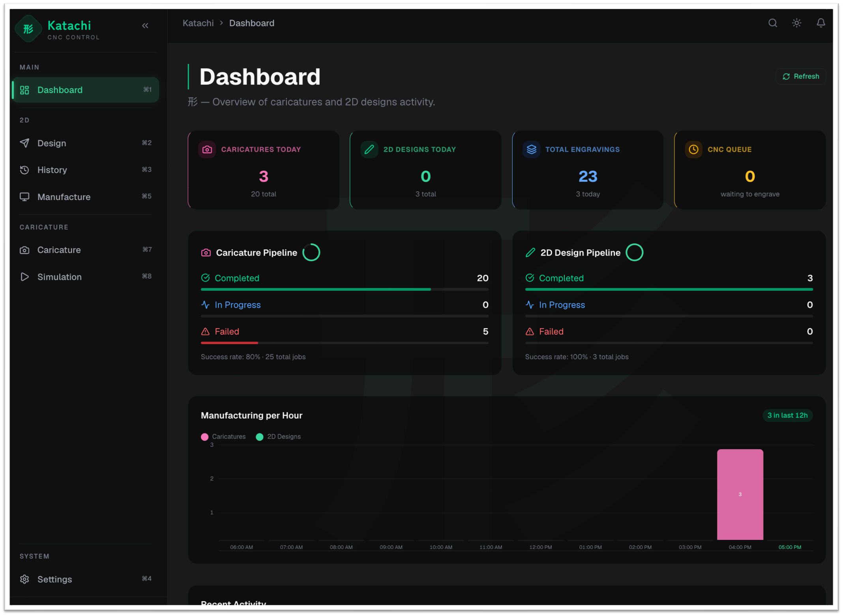Open the search icon in top bar

pyautogui.click(x=772, y=23)
